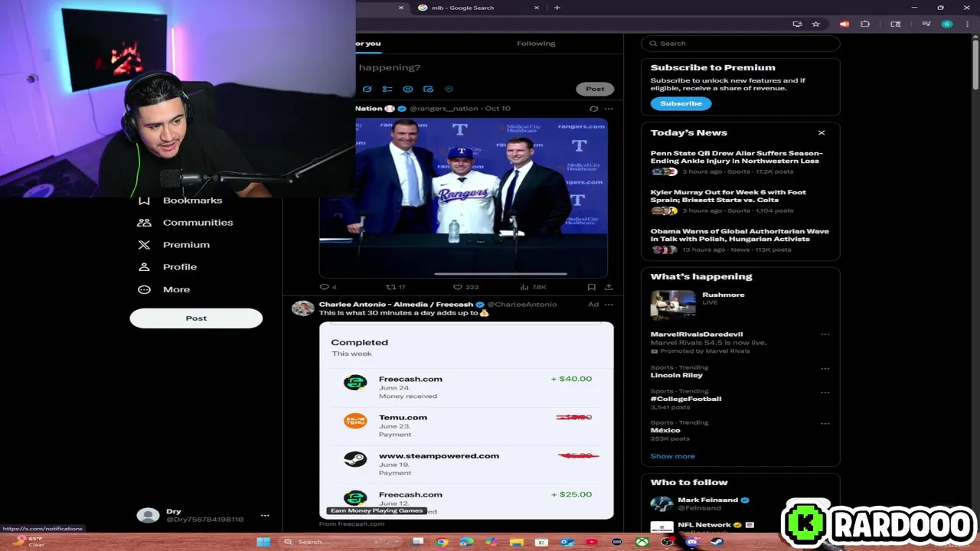Open options for México trend

[x=825, y=423]
